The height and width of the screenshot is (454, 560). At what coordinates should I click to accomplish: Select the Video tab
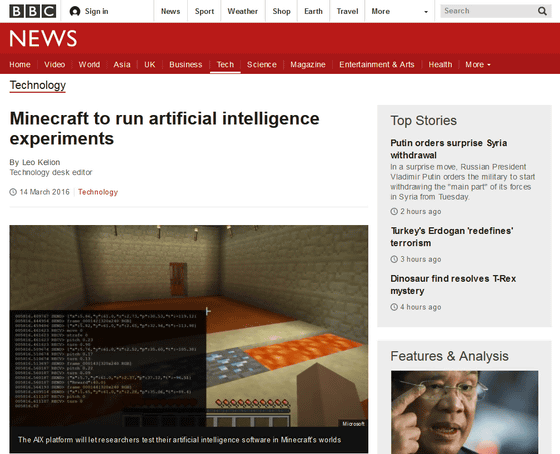pos(54,65)
